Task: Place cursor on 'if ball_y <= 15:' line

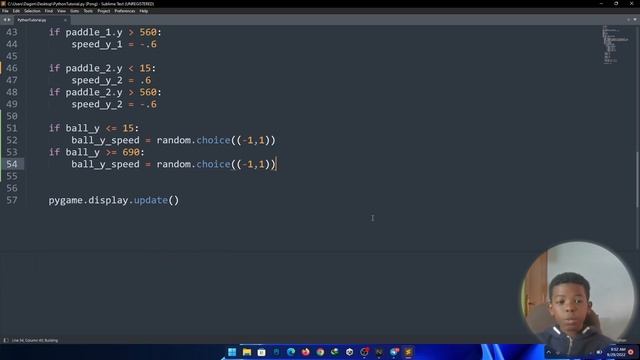Action: coord(94,128)
